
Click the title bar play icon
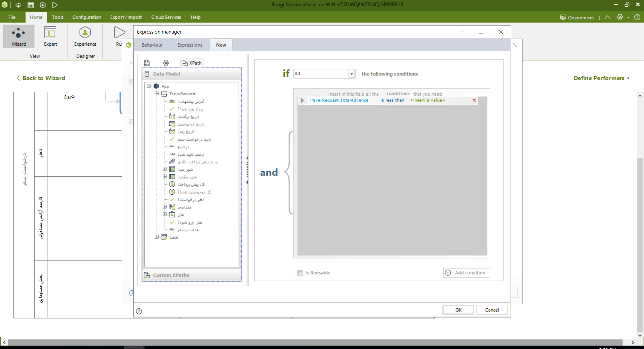[55, 5]
